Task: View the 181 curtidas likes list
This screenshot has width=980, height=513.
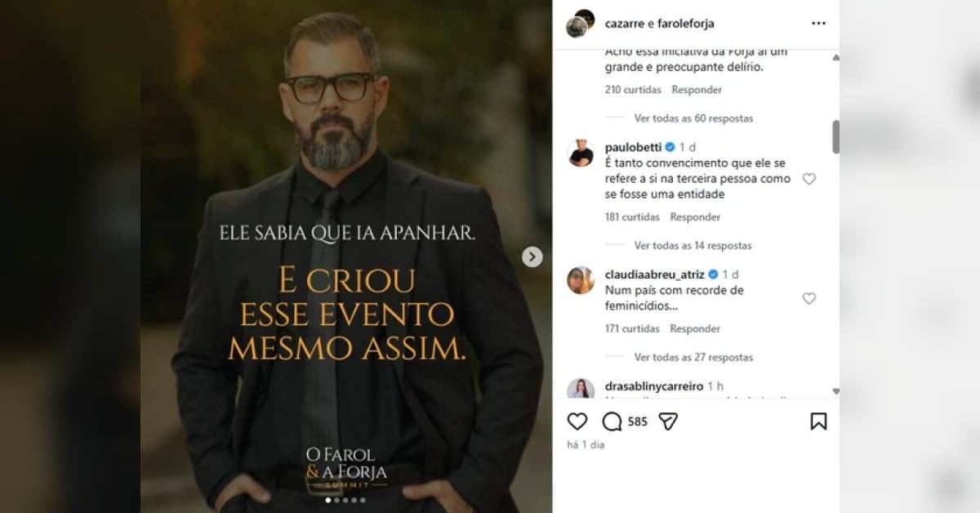Action: [632, 217]
